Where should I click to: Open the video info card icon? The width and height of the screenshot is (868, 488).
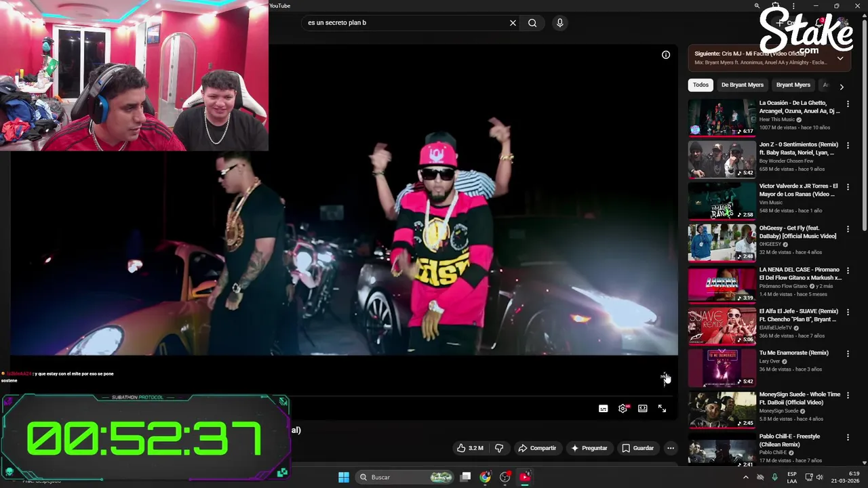click(x=666, y=55)
